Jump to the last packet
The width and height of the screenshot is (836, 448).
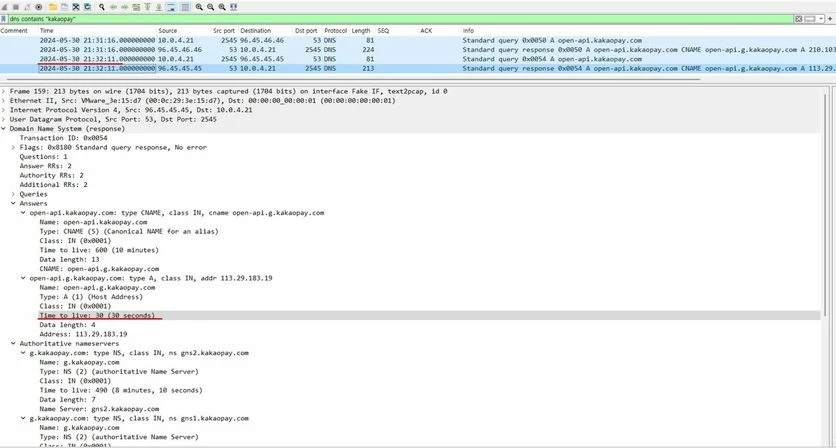[159, 7]
